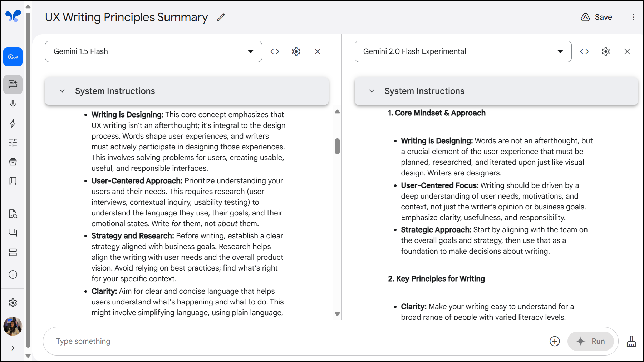Edit the prompt title with pencil icon
Viewport: 644px width, 362px height.
click(221, 17)
